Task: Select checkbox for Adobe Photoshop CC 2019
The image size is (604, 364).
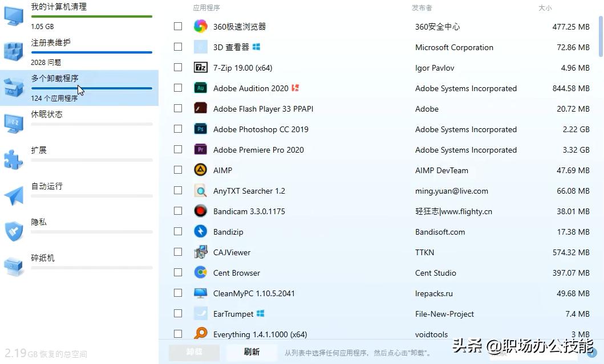Action: 178,129
